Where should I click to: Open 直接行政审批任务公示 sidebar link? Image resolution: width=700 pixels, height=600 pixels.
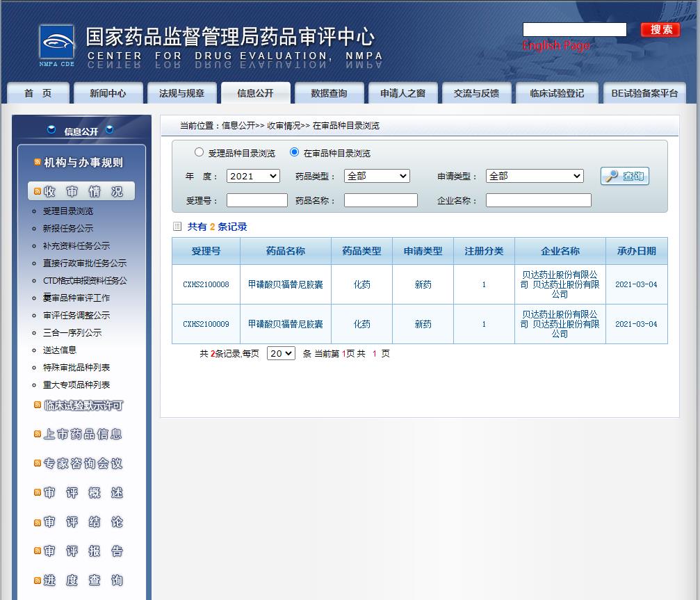[x=84, y=263]
